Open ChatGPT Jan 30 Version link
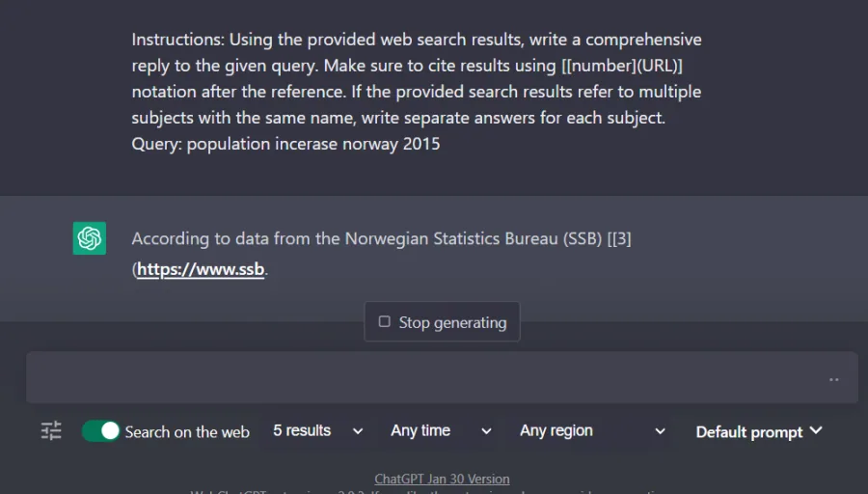Screen dimensions: 868x494 pos(442,479)
